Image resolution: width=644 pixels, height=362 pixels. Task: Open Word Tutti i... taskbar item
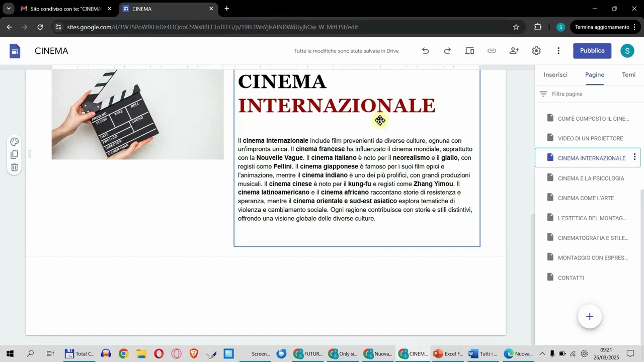pos(484,353)
